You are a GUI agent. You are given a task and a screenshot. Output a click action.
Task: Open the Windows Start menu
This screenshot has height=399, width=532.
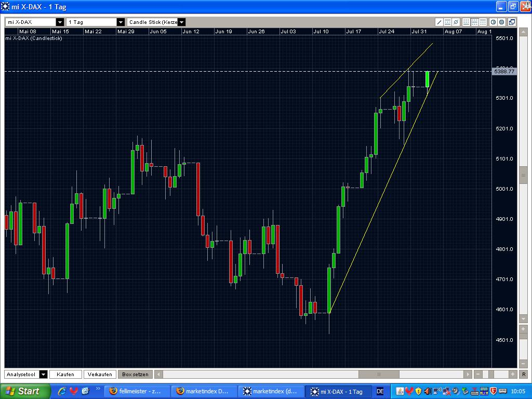point(25,391)
